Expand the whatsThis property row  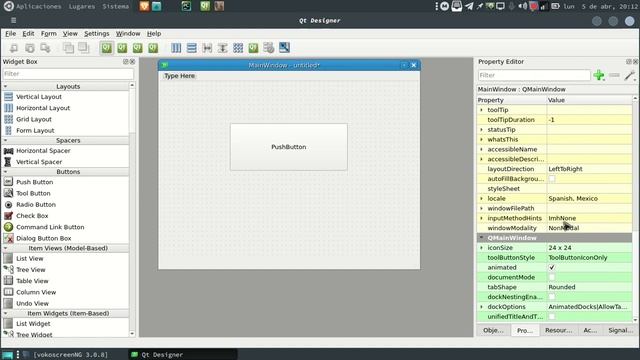click(481, 139)
